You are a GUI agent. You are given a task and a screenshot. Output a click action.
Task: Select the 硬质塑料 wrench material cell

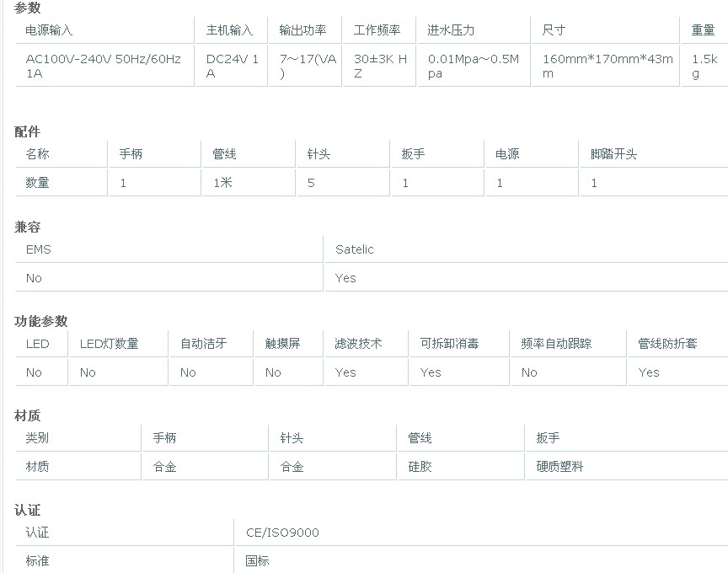point(559,466)
